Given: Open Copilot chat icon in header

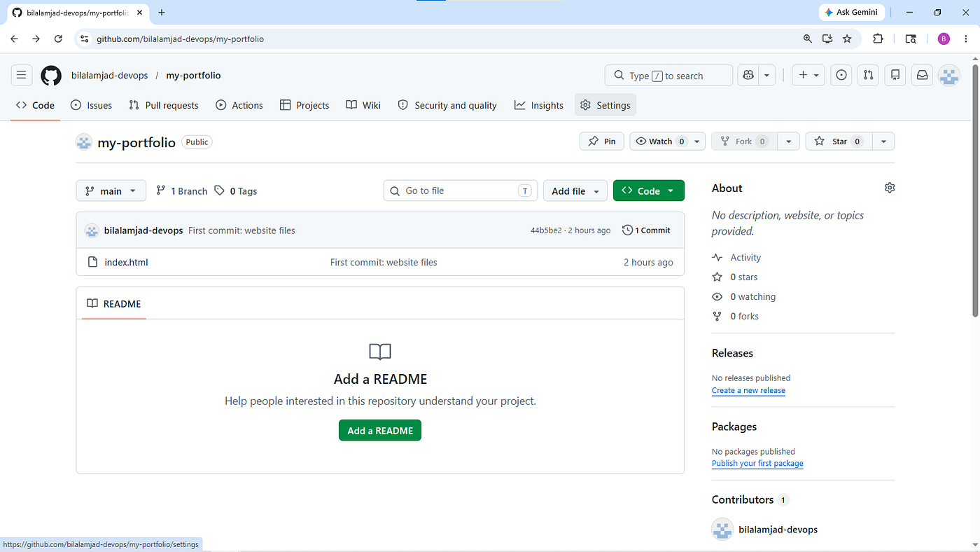Looking at the screenshot, I should click(x=748, y=75).
